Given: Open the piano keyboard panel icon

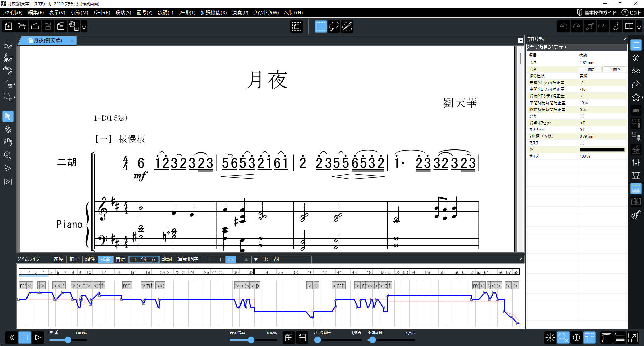Looking at the screenshot, I should coord(636,176).
